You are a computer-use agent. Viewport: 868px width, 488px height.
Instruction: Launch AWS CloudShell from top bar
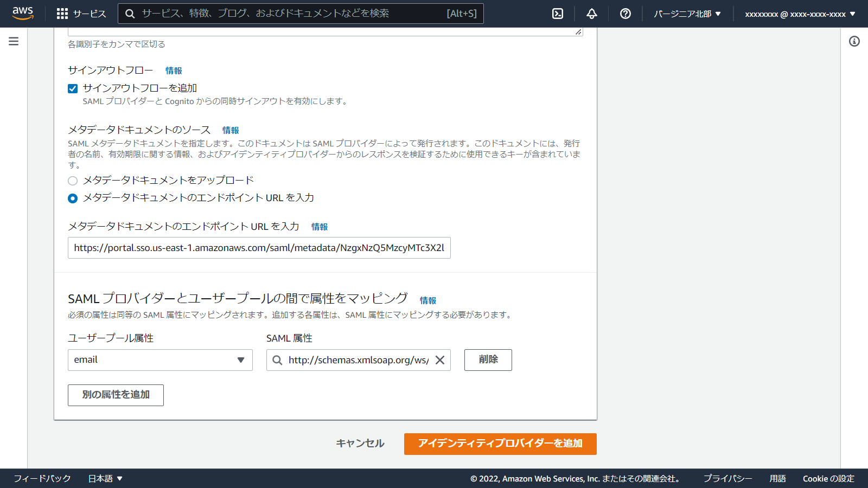tap(558, 14)
